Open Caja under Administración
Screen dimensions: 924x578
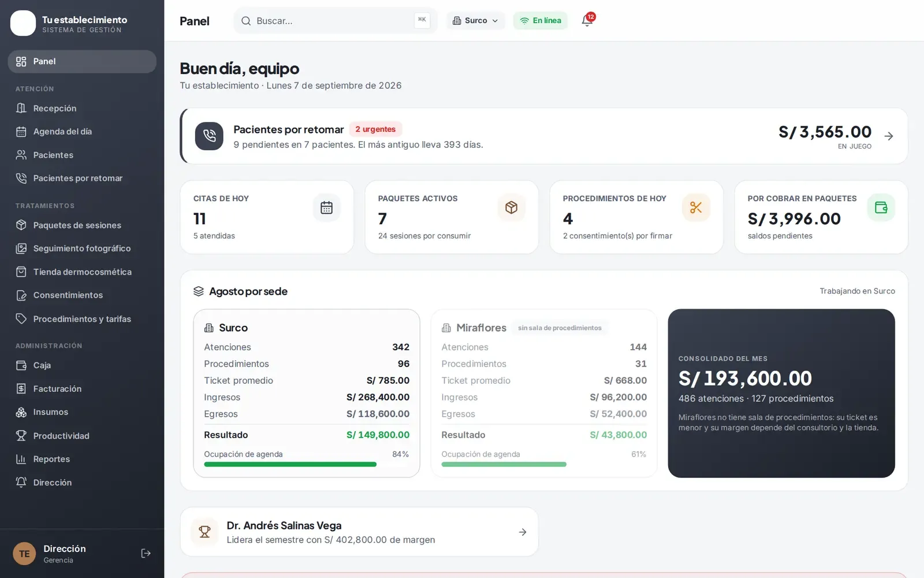tap(82, 365)
